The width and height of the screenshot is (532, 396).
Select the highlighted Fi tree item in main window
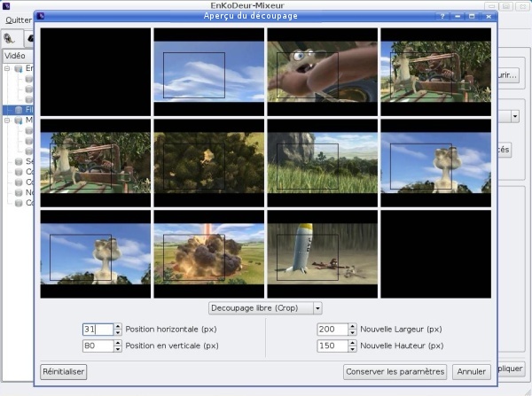click(19, 110)
